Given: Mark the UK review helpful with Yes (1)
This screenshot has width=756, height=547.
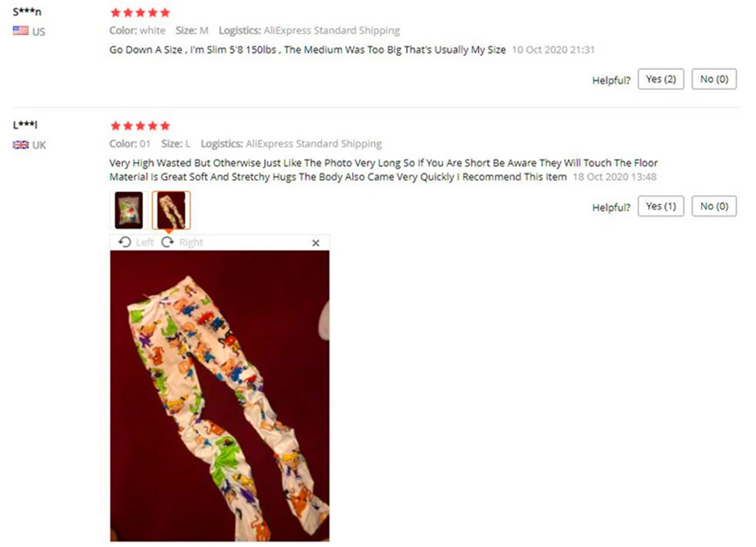Looking at the screenshot, I should pos(661,207).
